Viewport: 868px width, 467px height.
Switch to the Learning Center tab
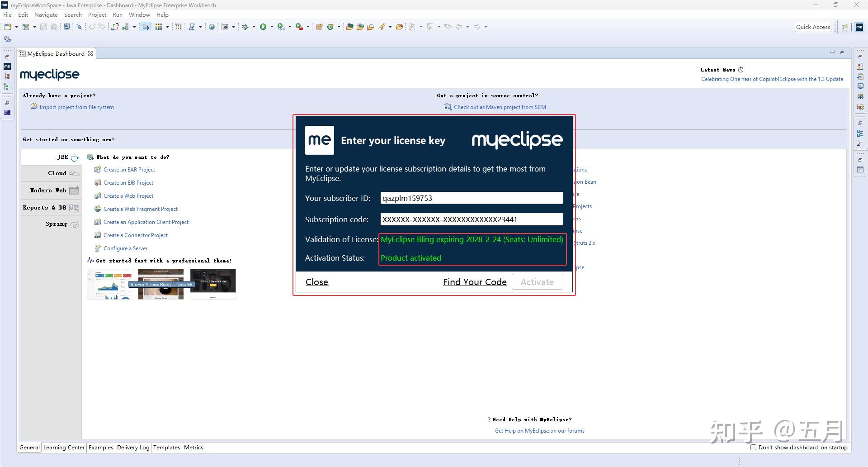pos(64,447)
